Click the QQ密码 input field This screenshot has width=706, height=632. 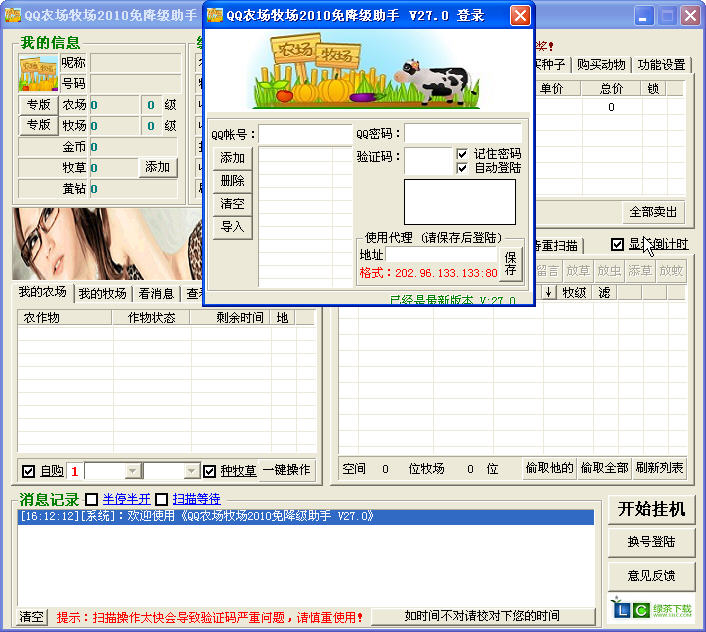tap(463, 134)
